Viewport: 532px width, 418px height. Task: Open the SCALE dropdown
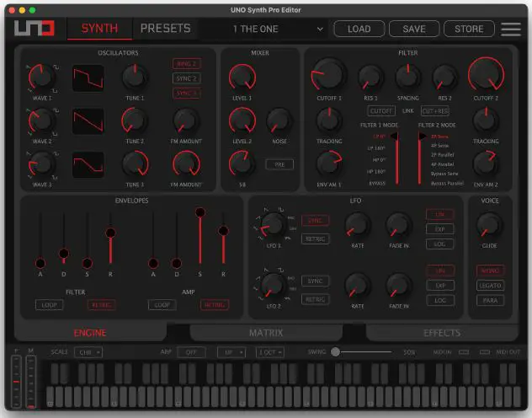tap(88, 352)
